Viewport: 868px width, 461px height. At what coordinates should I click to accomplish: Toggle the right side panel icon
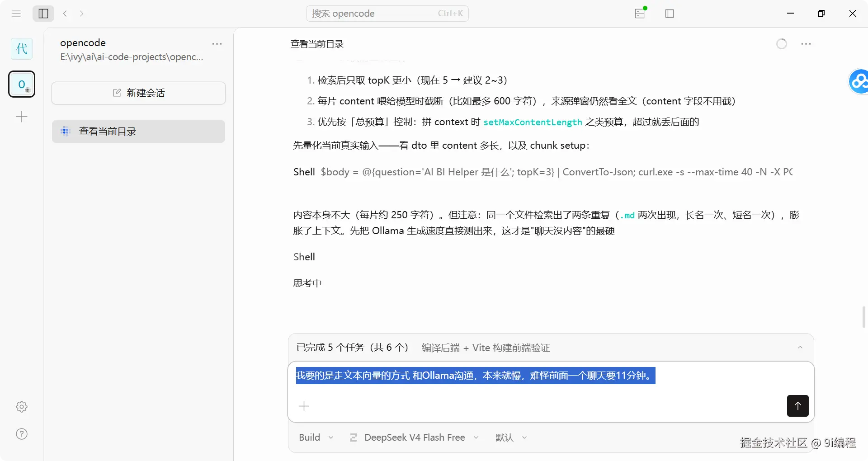coord(670,14)
